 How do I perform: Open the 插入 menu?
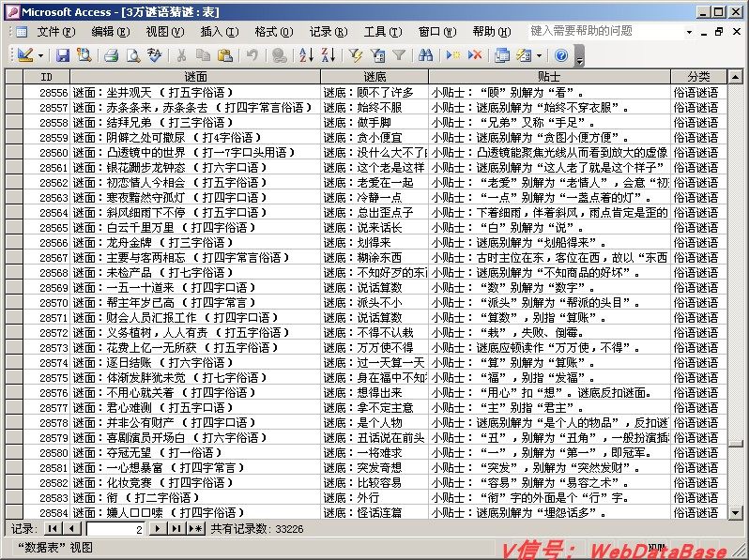[220, 32]
